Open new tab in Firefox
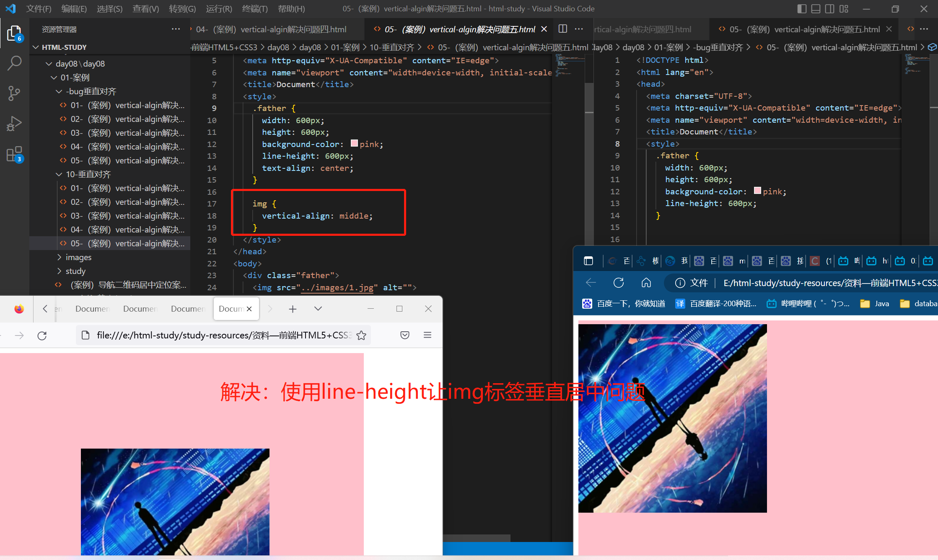 [x=293, y=309]
